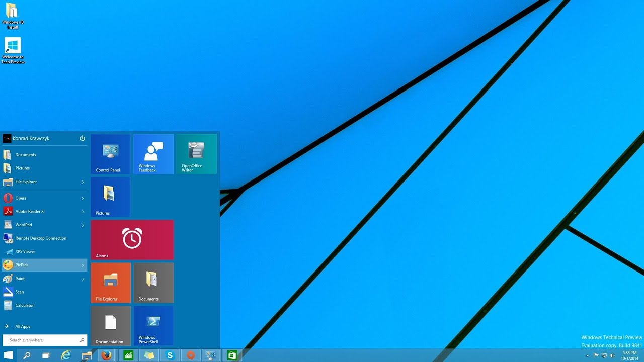Click the Konrad Krawczyk user account
The width and height of the screenshot is (644, 362).
(26, 138)
